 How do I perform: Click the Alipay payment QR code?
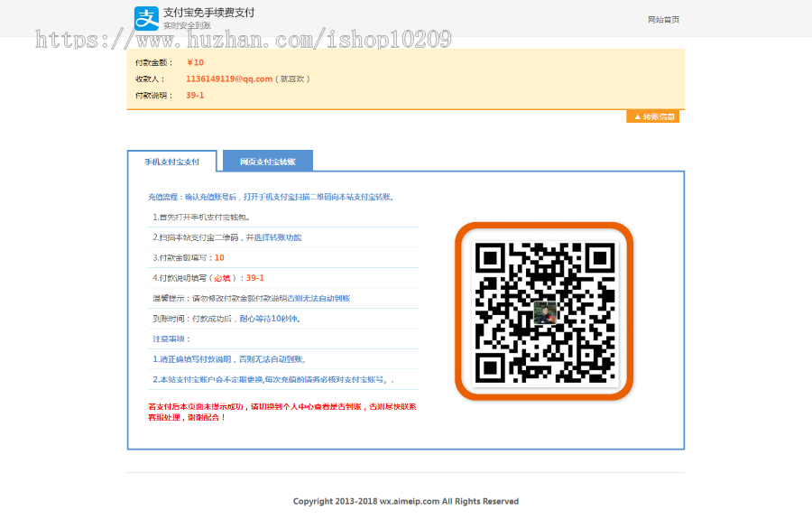(544, 311)
